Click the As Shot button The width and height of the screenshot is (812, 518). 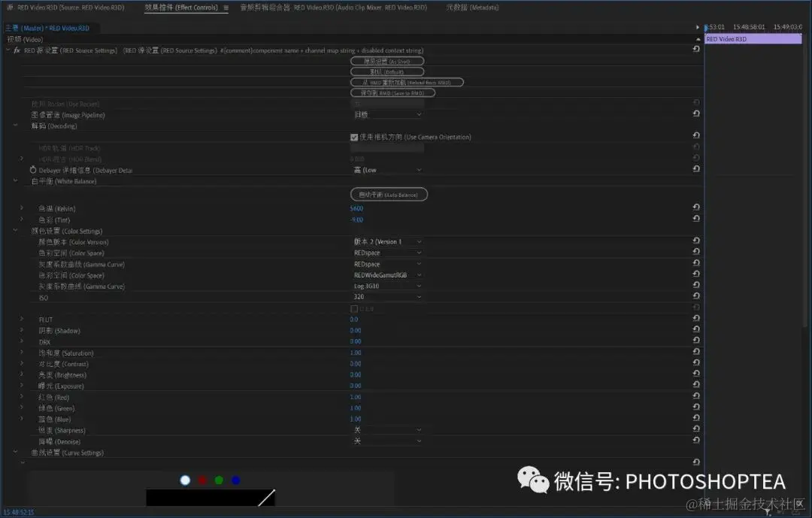point(387,61)
